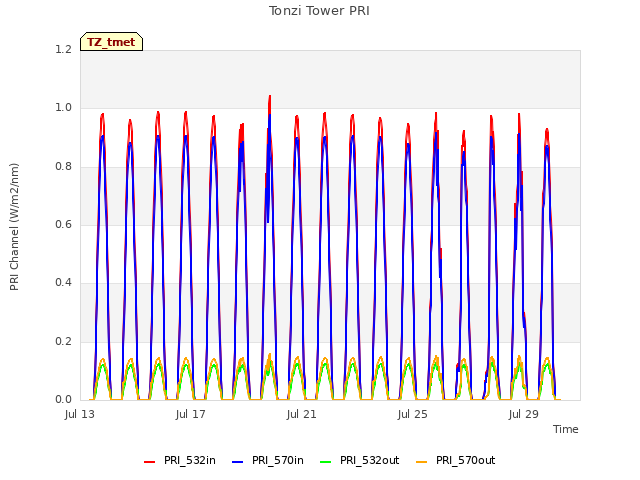Screen dimensions: 640x480
Task: Click the 0.4 y-axis tick label
Action: pyautogui.click(x=63, y=282)
